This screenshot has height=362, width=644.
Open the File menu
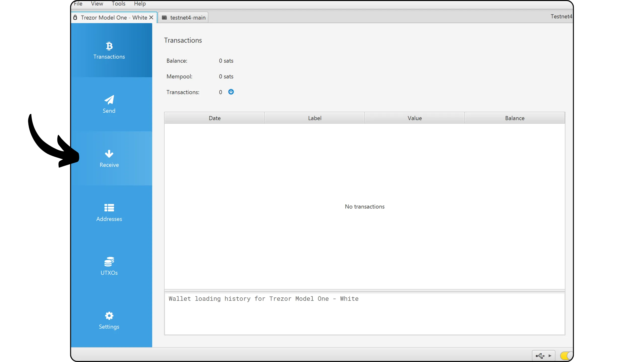pos(78,4)
